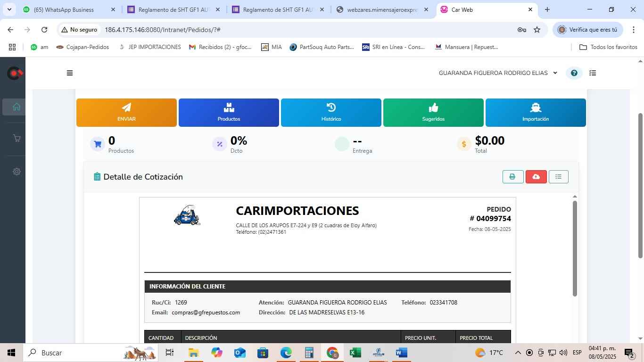644x362 pixels.
Task: Click the help question mark icon
Action: (x=574, y=73)
